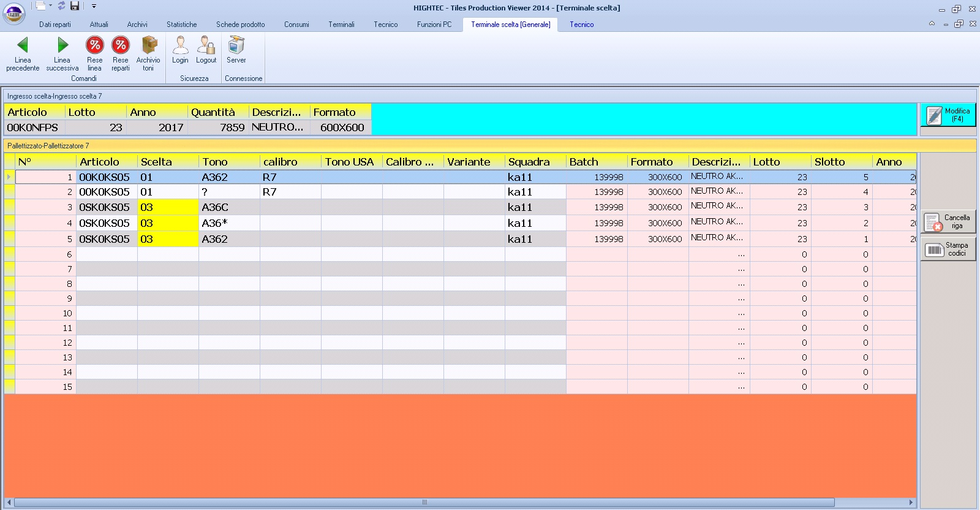Open Rese reparti percentage report

(121, 54)
